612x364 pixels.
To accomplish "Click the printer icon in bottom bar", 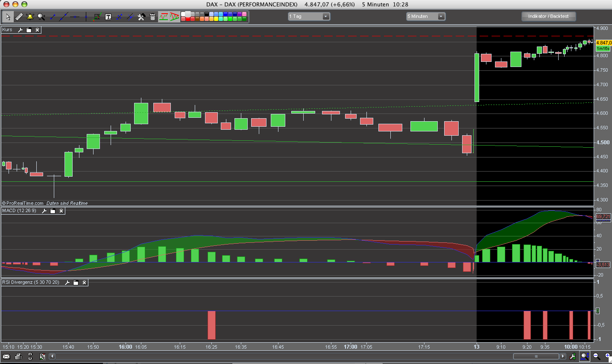I will 18,356.
